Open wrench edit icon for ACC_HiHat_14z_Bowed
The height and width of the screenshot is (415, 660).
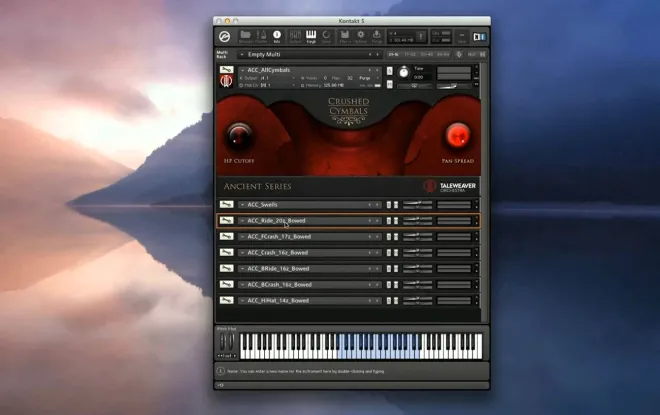click(226, 301)
